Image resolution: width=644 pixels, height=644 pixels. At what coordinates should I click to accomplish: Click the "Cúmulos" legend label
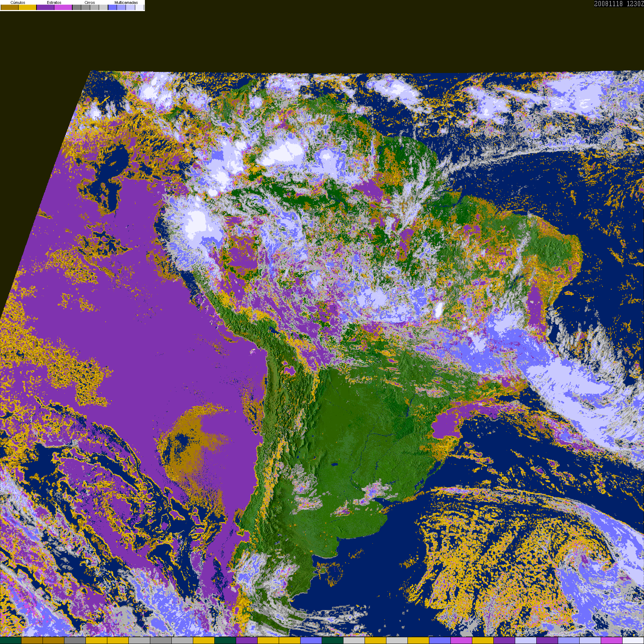click(18, 3)
